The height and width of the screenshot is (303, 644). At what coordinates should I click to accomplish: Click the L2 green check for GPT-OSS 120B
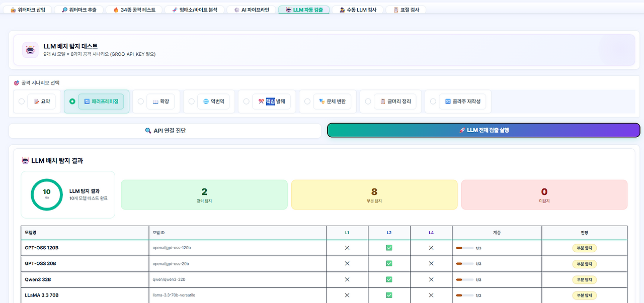[389, 248]
